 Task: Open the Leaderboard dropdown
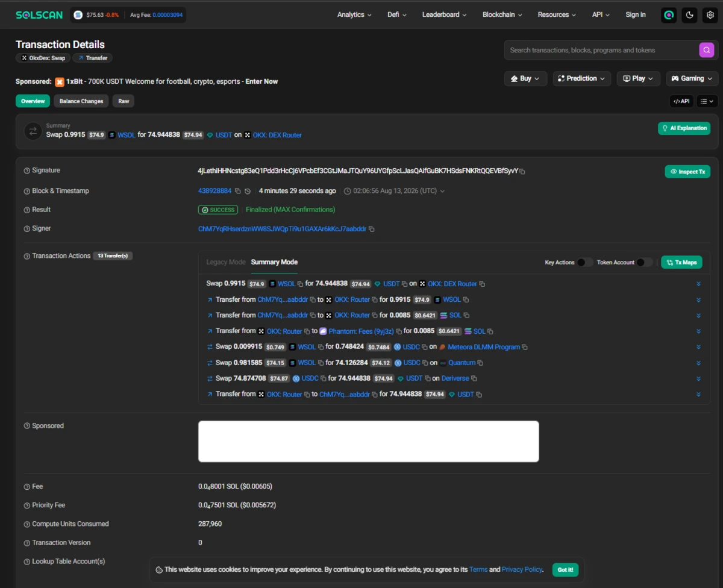(445, 14)
